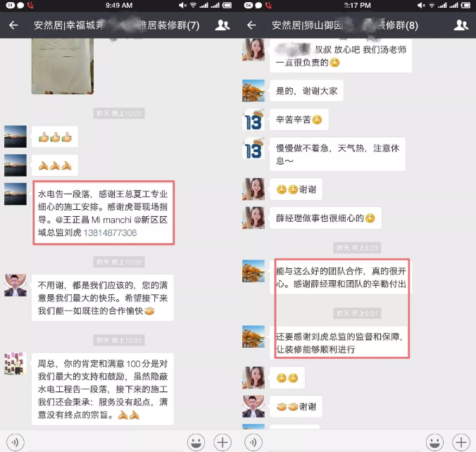This screenshot has height=452, width=476.
Task: Tap message starting '周总，你的肯定和满意'
Action: point(103,389)
